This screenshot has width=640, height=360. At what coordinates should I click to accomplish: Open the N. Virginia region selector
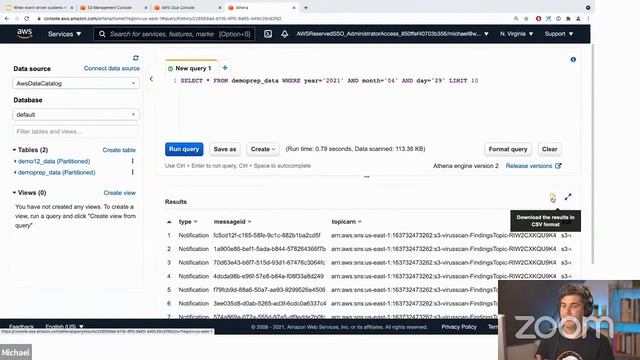click(x=516, y=34)
